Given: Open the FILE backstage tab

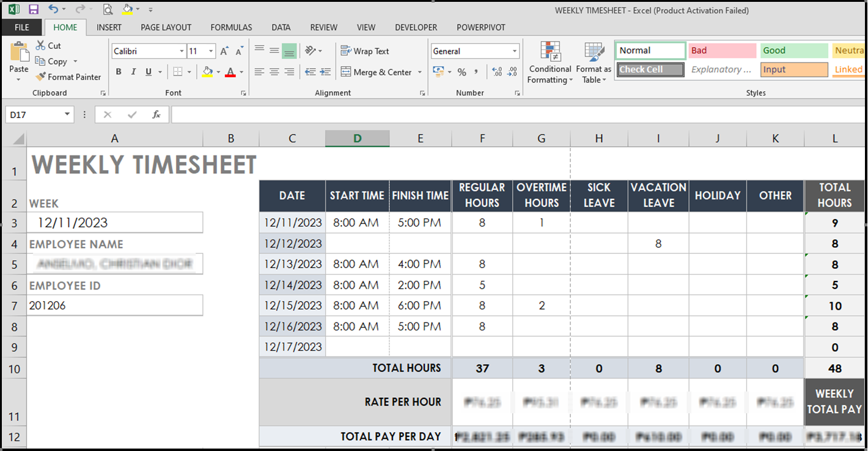Looking at the screenshot, I should [22, 28].
